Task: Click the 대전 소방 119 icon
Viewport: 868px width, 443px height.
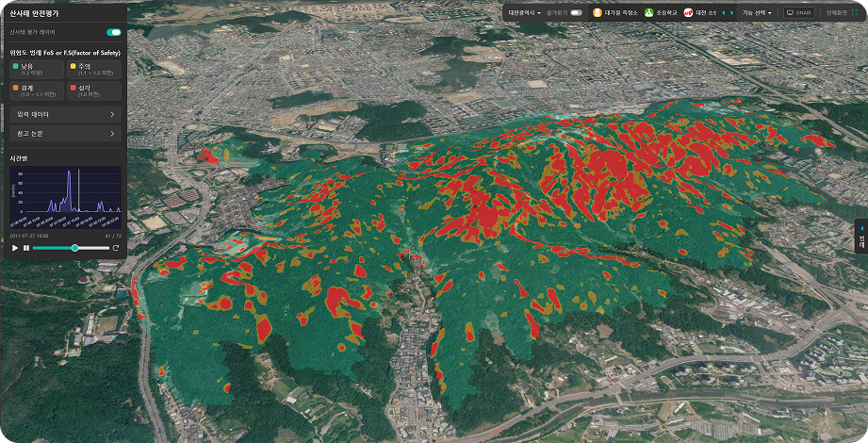Action: coord(688,13)
